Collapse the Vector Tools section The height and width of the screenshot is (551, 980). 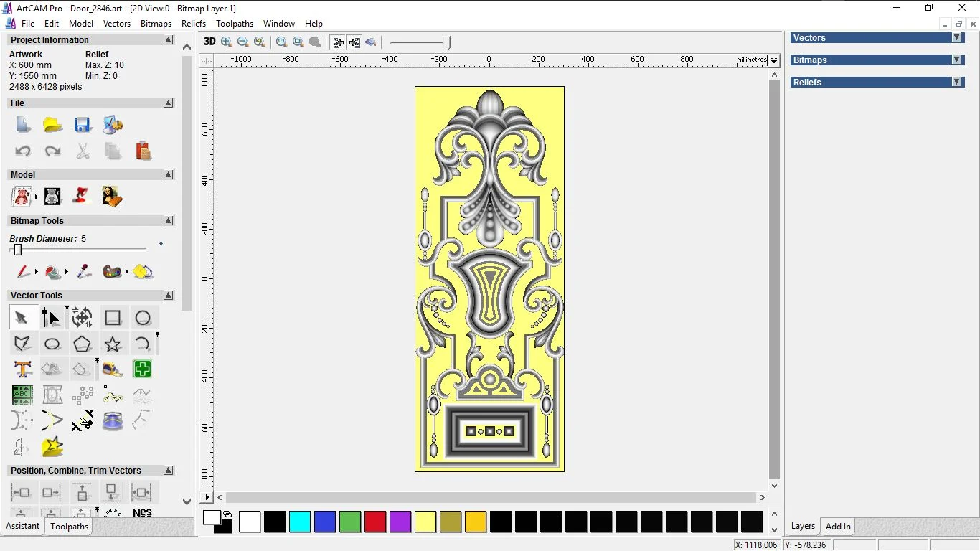tap(169, 296)
